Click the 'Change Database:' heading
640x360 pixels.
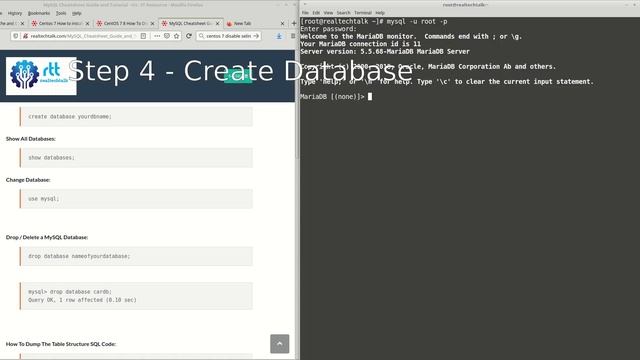click(x=28, y=180)
